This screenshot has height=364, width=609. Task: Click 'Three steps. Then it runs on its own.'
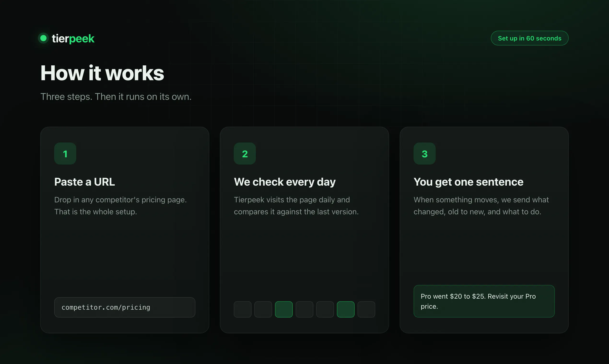pyautogui.click(x=116, y=97)
